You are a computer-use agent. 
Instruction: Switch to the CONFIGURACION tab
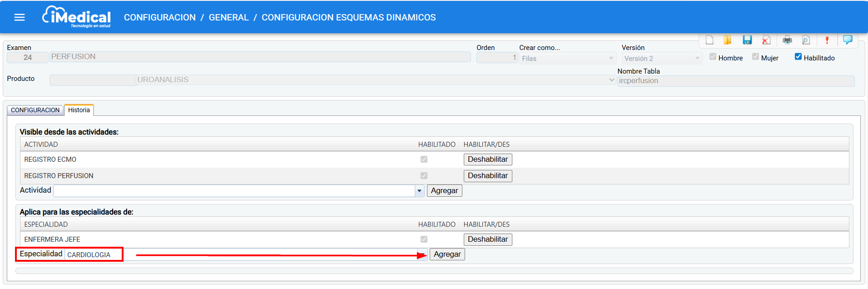pyautogui.click(x=35, y=110)
